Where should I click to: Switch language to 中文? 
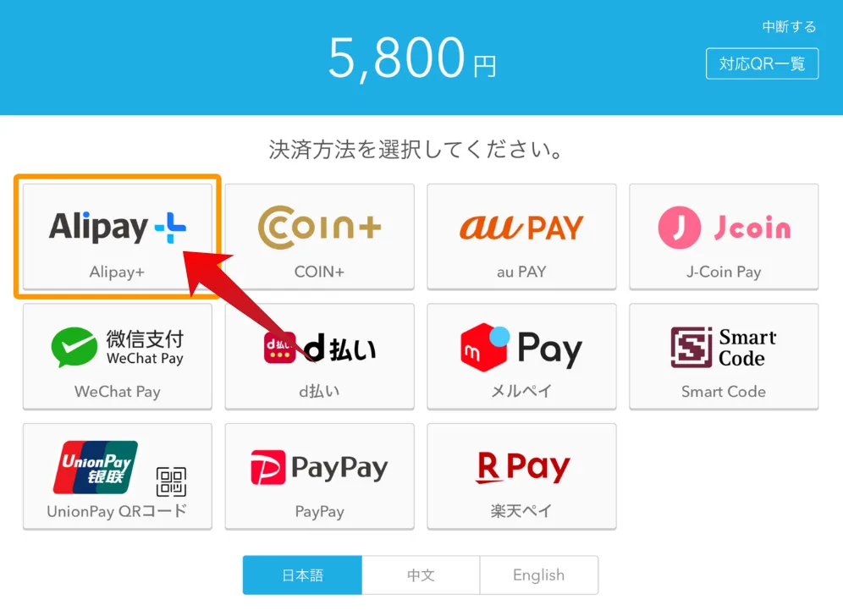pos(421,575)
